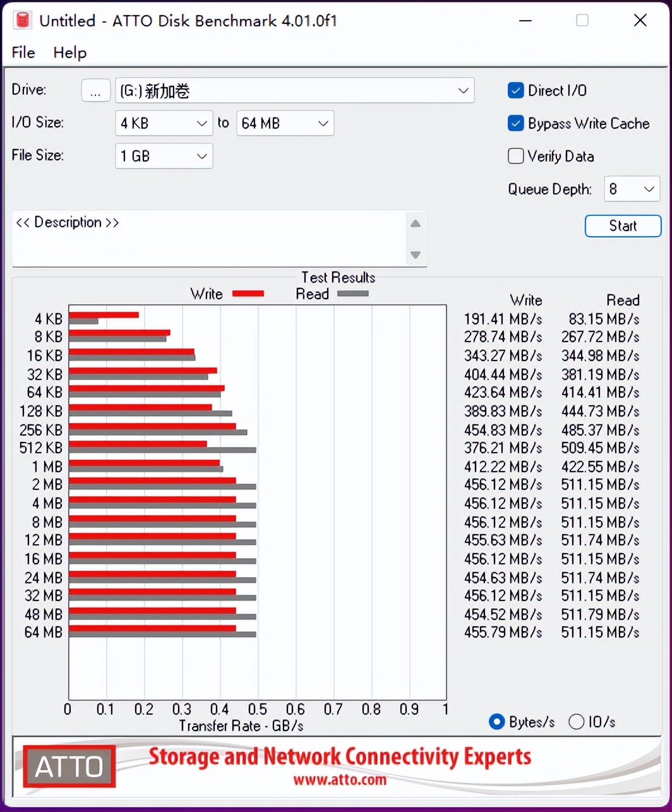
Task: Click the ATTO logo in banner
Action: pos(69,766)
